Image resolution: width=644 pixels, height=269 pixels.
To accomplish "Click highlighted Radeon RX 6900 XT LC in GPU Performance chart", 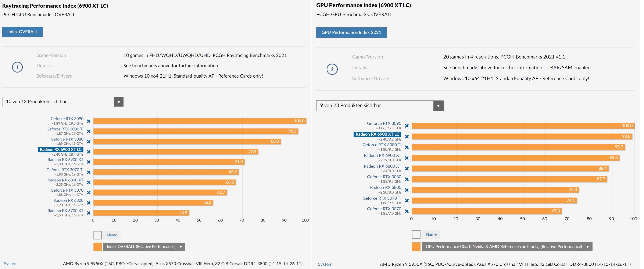I will [377, 134].
